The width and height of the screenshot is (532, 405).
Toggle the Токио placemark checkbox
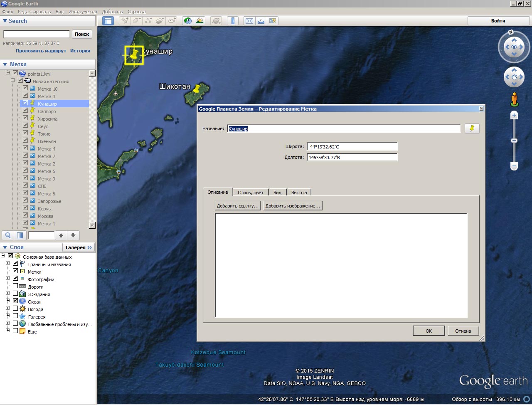point(25,133)
